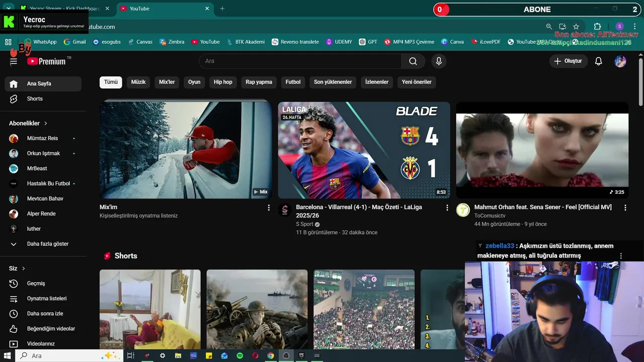Open Chrome zoom magnifier in address bar
644x362 pixels.
point(549,27)
